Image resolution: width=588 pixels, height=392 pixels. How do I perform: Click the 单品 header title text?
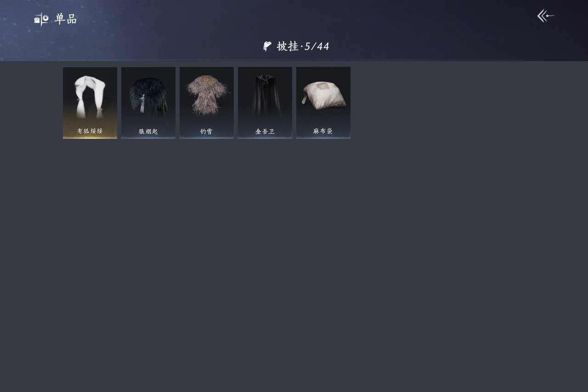(66, 19)
